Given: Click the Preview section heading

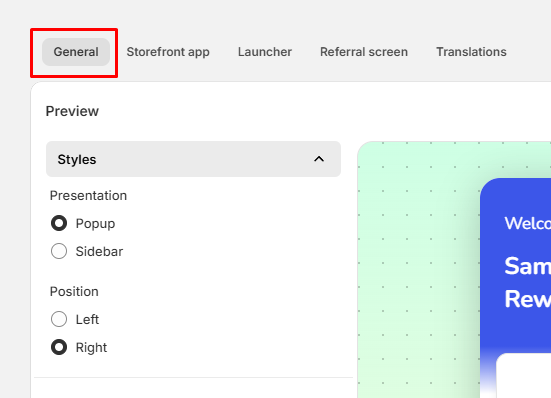Looking at the screenshot, I should (x=72, y=111).
